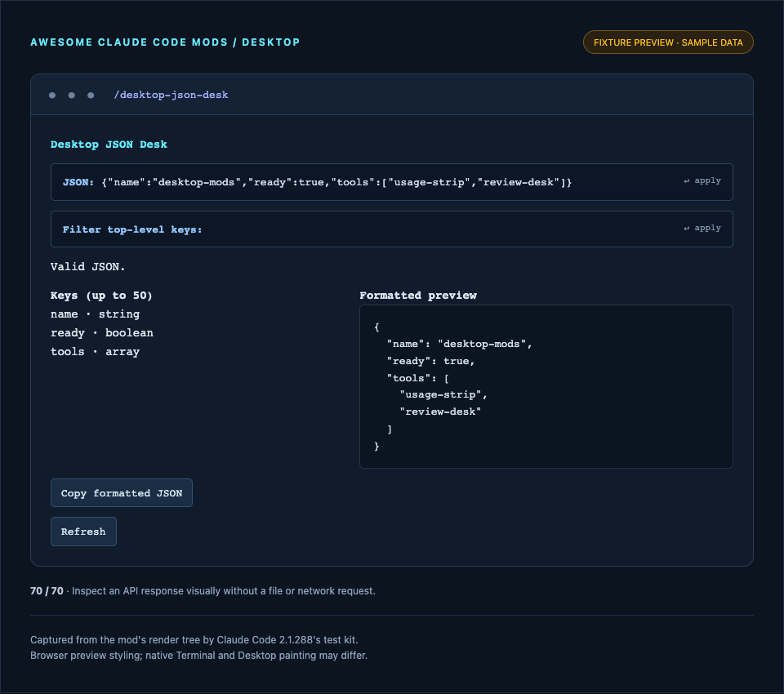Focus the JSON input field
Image resolution: width=784 pixels, height=694 pixels.
click(391, 182)
